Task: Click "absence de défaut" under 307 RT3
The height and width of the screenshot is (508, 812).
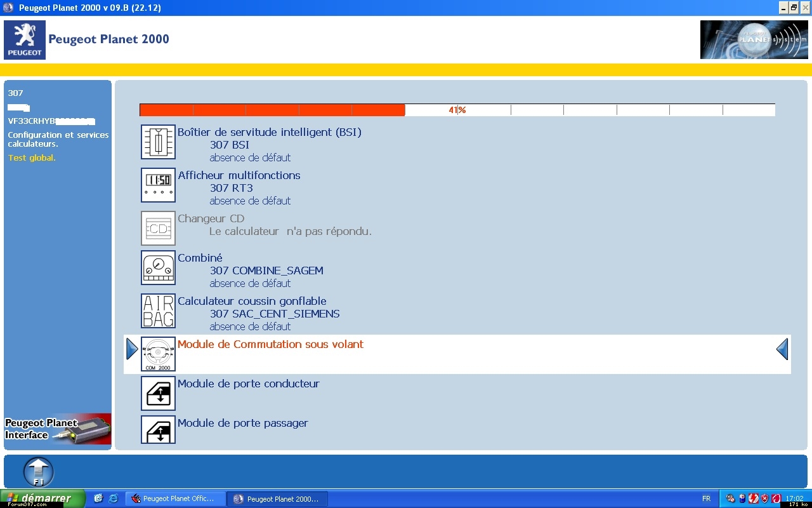Action: pyautogui.click(x=250, y=201)
